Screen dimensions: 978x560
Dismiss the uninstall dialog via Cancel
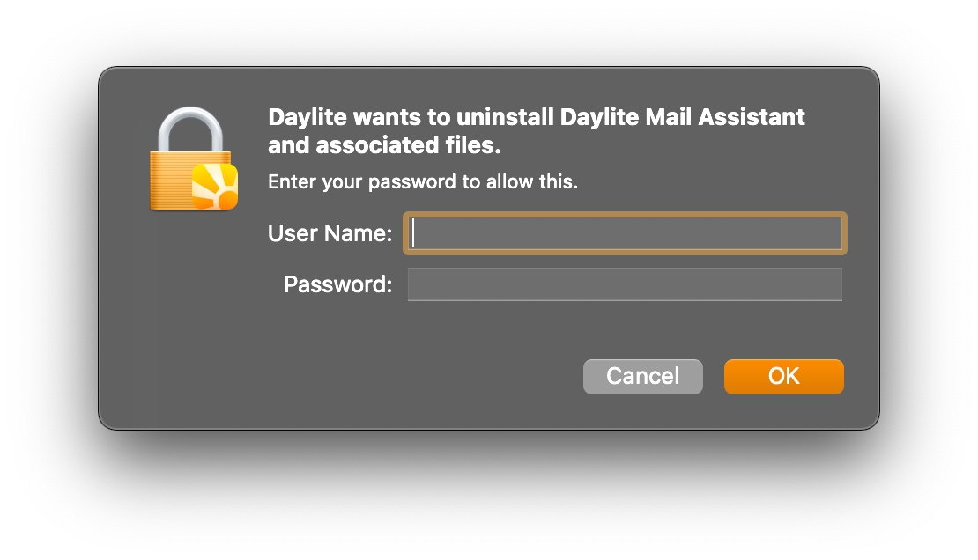pos(642,377)
